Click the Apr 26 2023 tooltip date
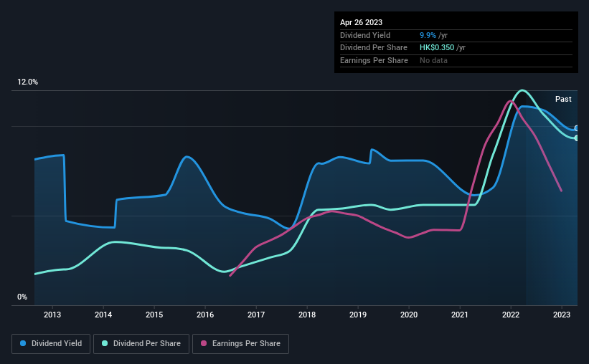589x364 pixels. [x=361, y=22]
